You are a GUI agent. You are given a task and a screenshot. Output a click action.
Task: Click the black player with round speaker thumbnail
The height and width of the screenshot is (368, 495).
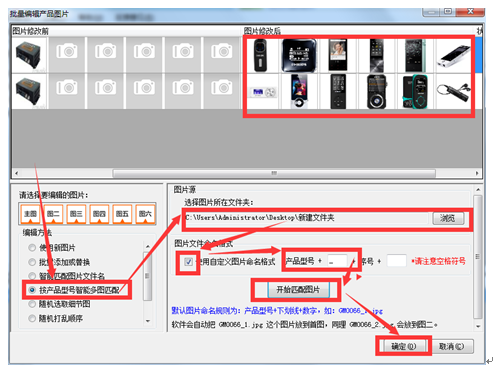click(376, 92)
